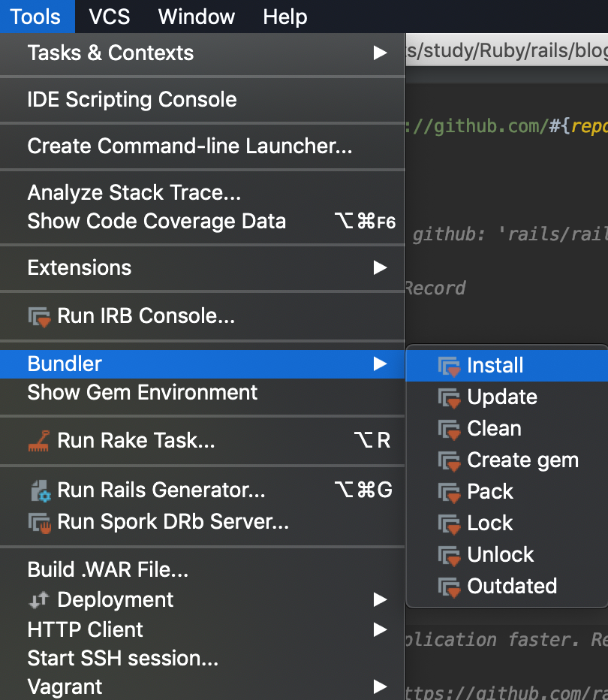Click the icon beside Bundler Update
The width and height of the screenshot is (608, 700).
[449, 397]
